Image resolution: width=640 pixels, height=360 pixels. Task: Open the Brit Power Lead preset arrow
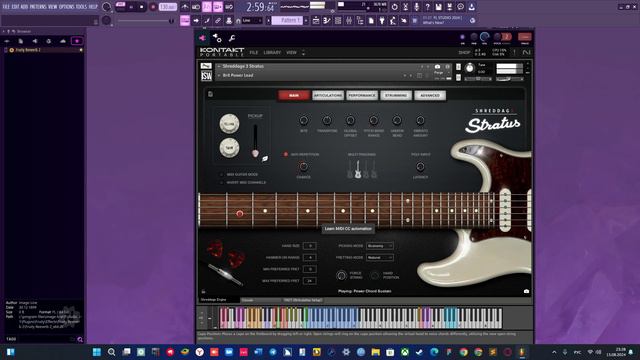(219, 76)
